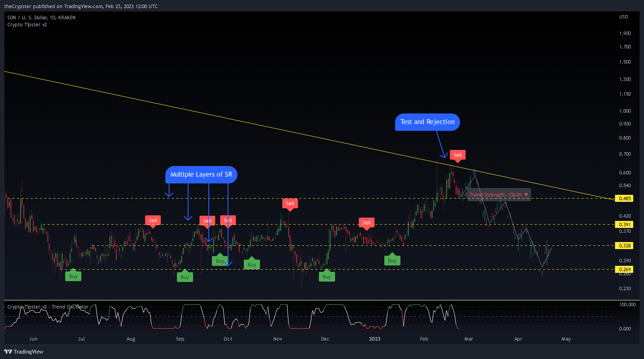Select the 0.328 highlighted price tag

[x=624, y=245]
